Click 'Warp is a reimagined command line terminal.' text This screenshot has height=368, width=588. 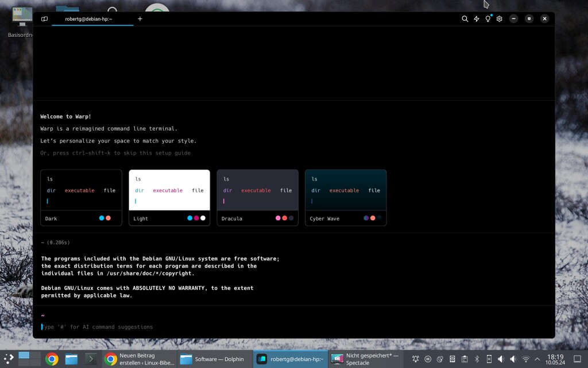coord(109,128)
